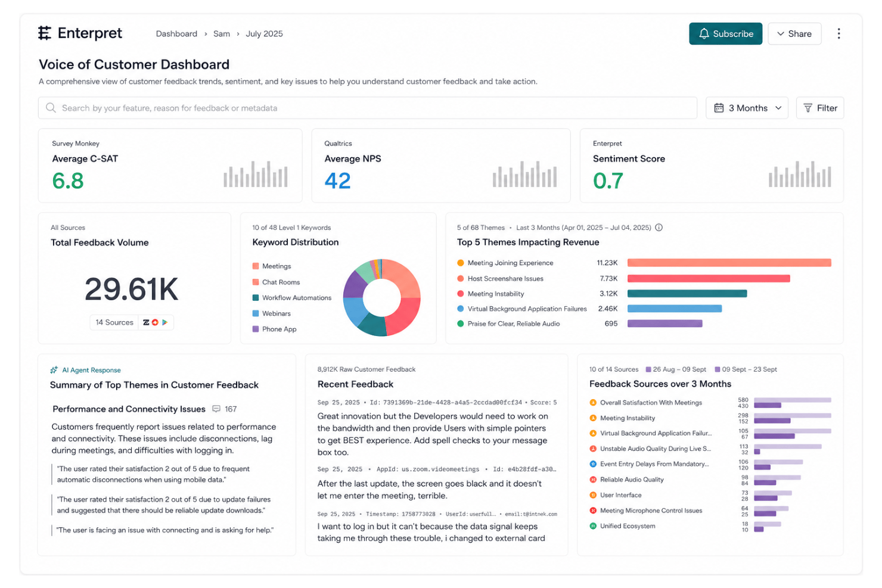Screen dimensions: 882x588
Task: Open the Sam breadcrumb link
Action: [222, 34]
